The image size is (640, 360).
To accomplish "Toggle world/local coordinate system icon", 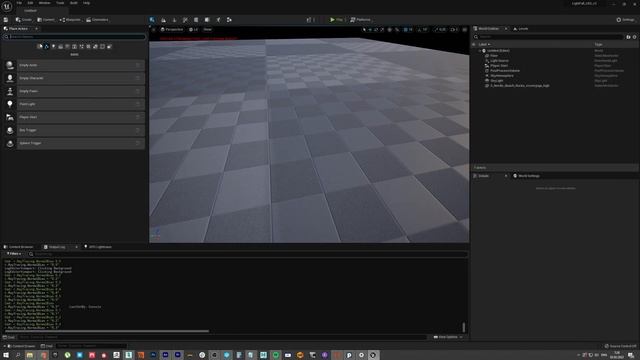I will [x=390, y=29].
